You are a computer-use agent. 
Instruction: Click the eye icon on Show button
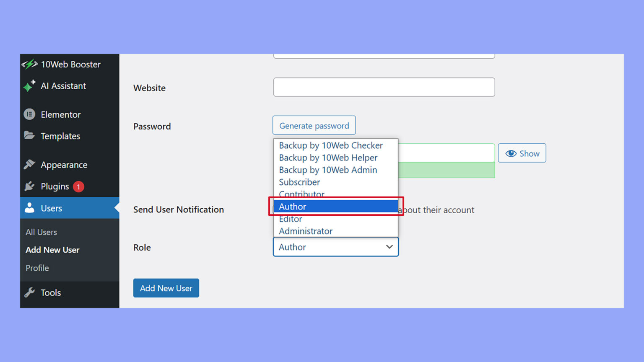coord(511,153)
